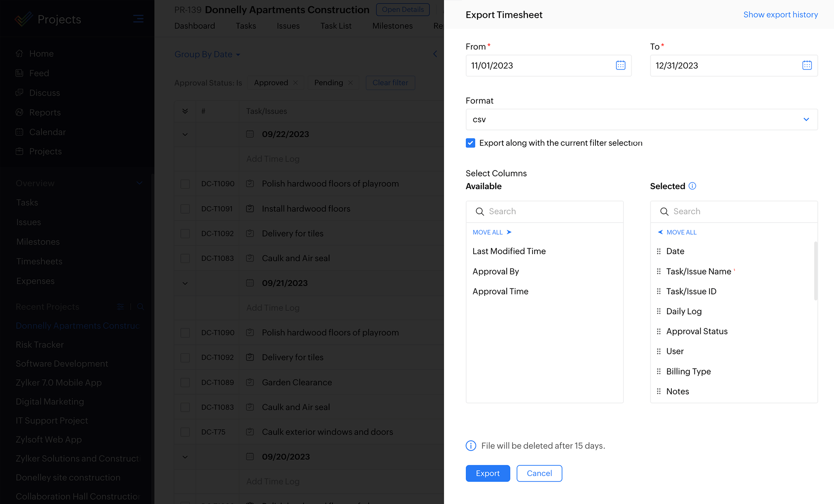Expand the Group By Date dropdown
This screenshot has height=504, width=834.
pos(207,54)
